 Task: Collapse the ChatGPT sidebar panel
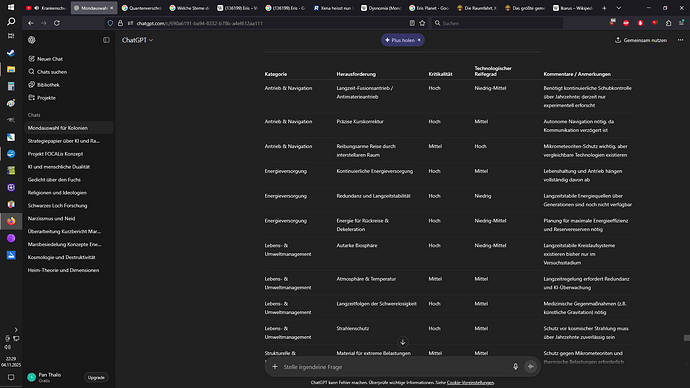(106, 40)
